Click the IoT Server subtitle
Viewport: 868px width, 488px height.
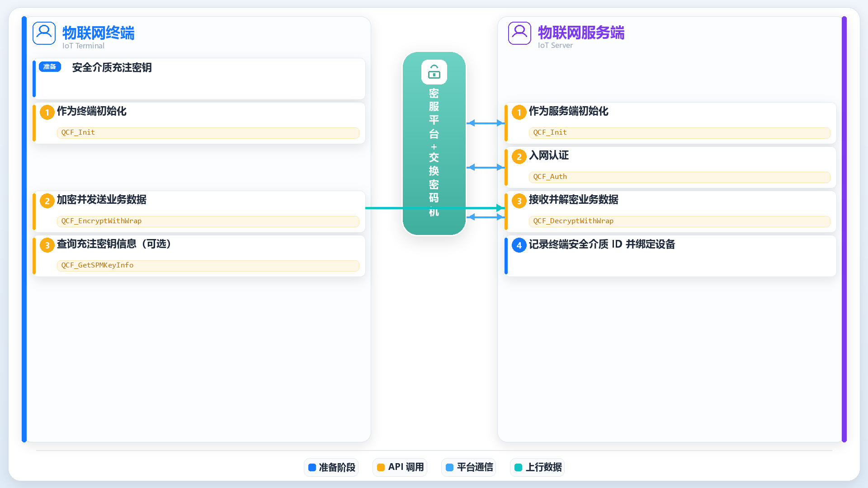(x=555, y=45)
